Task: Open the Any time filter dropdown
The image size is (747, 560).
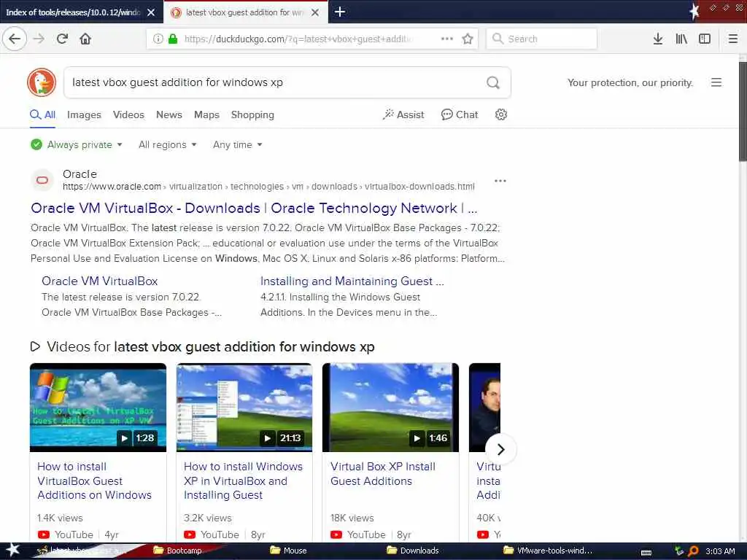Action: pyautogui.click(x=238, y=145)
